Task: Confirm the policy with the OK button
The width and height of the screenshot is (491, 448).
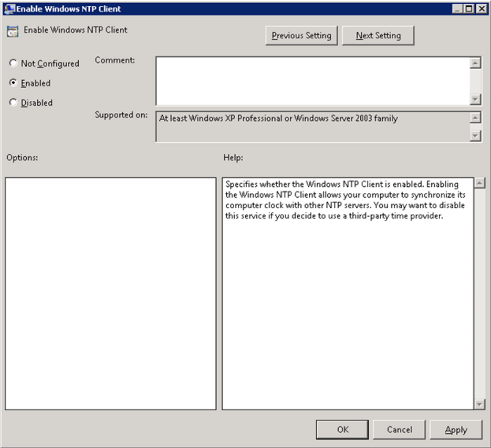Action: (x=342, y=429)
